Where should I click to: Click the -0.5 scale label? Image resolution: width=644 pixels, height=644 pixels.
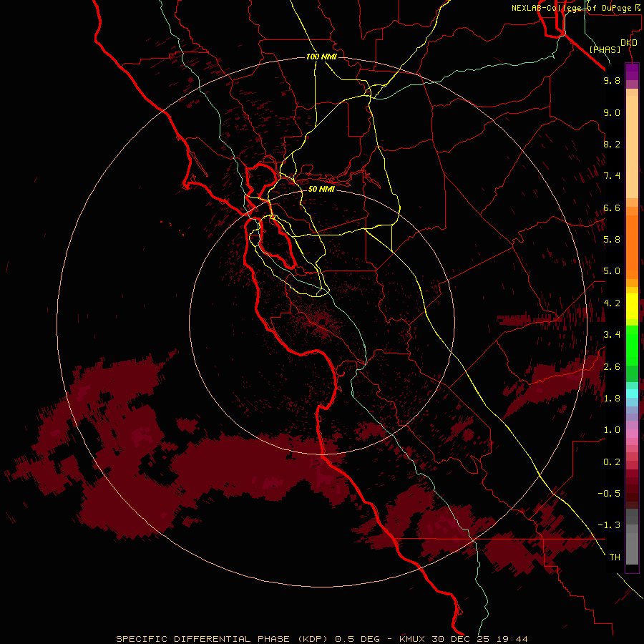pyautogui.click(x=609, y=494)
